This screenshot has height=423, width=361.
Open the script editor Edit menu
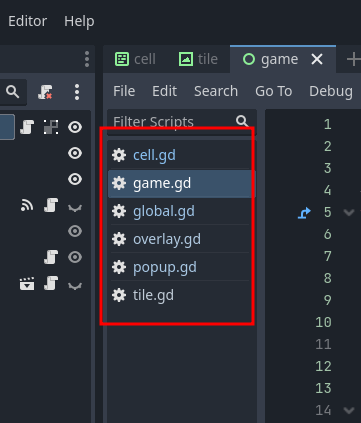[x=164, y=91]
